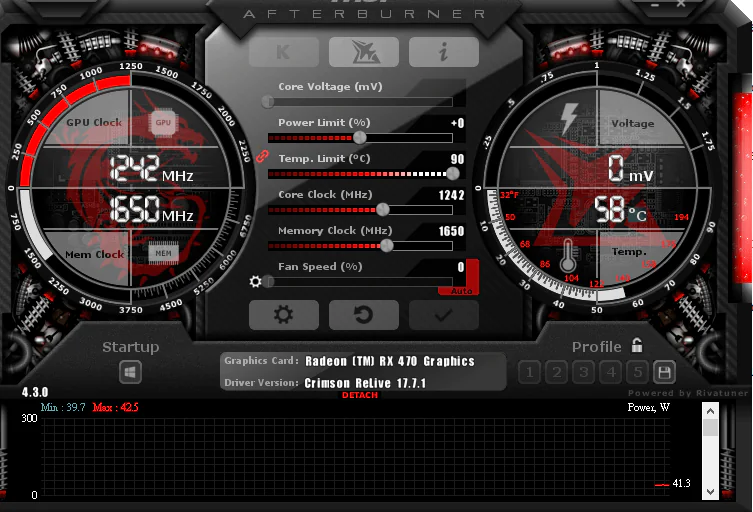Image resolution: width=753 pixels, height=512 pixels.
Task: Click the Memory Clock slider handle
Action: 387,246
